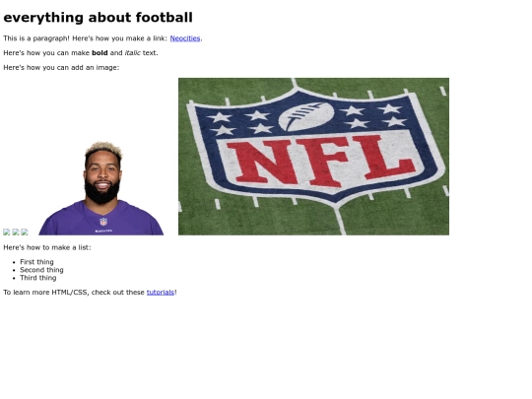Image resolution: width=532 pixels, height=399 pixels.
Task: Click the first broken image icon
Action: [x=7, y=233]
